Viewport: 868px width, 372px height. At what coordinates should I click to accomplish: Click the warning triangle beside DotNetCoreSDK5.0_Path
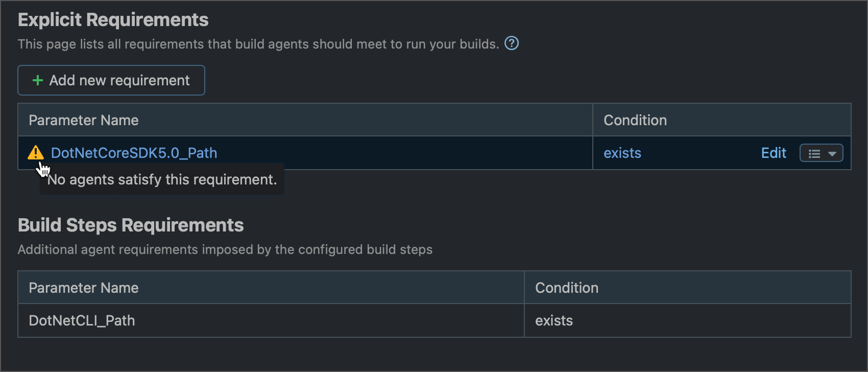35,152
